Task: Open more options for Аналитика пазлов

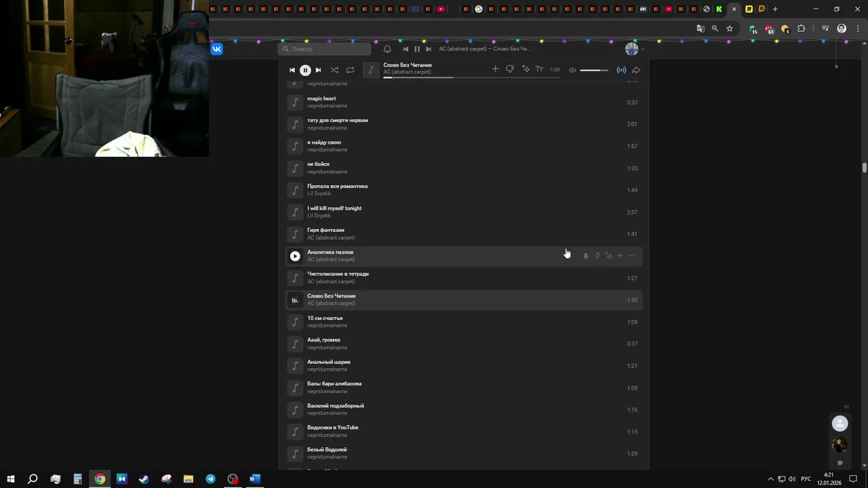Action: [631, 256]
